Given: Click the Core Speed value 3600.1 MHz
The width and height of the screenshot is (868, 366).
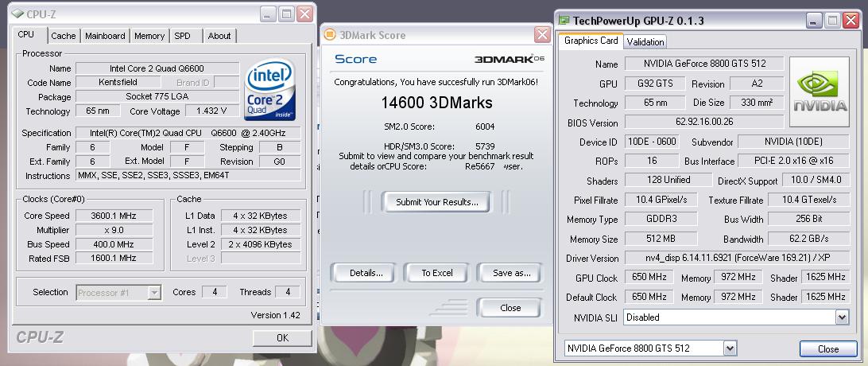Looking at the screenshot, I should pyautogui.click(x=114, y=216).
